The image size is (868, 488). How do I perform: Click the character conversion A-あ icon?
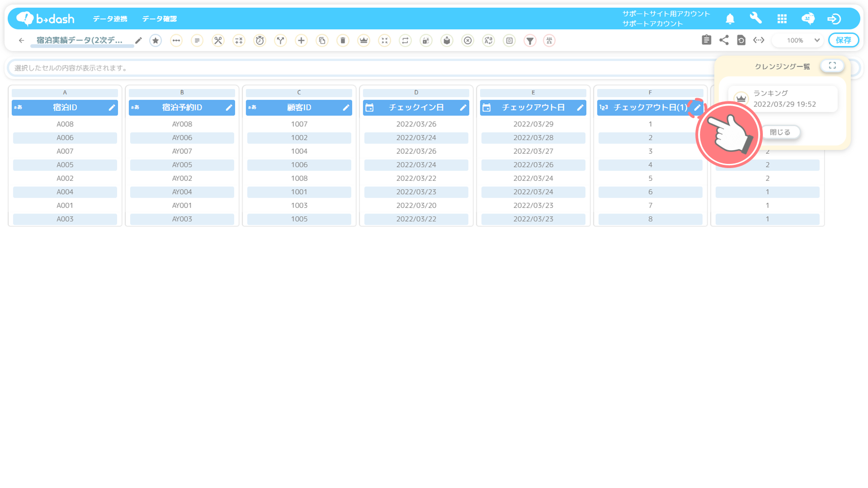point(489,40)
